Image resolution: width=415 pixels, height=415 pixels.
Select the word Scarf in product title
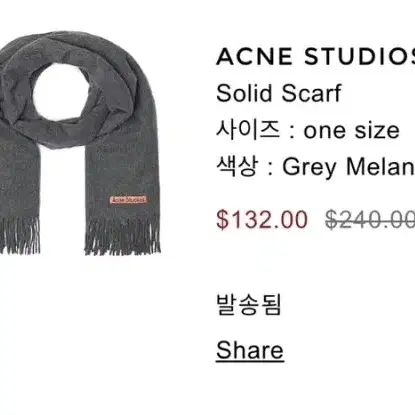point(311,93)
